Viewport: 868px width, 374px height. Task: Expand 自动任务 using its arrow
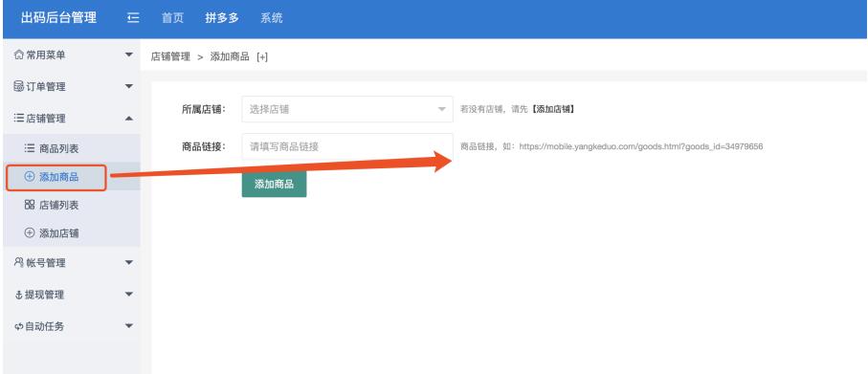point(129,326)
